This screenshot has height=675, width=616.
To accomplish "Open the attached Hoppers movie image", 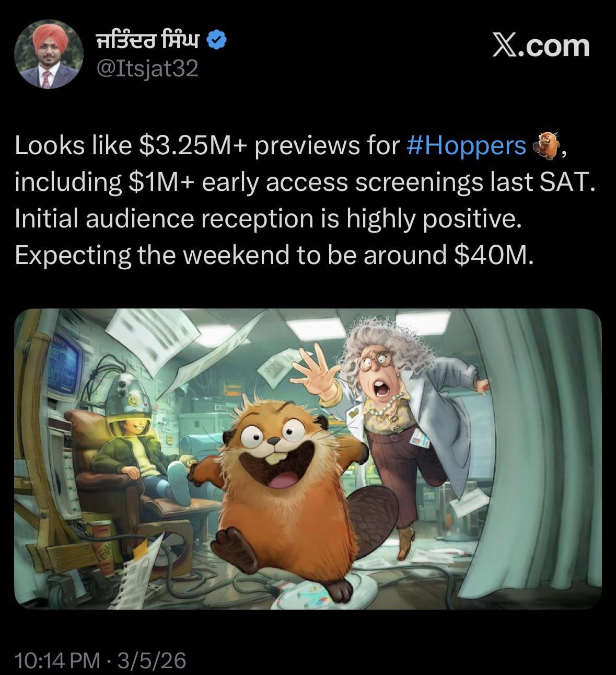I will click(308, 459).
